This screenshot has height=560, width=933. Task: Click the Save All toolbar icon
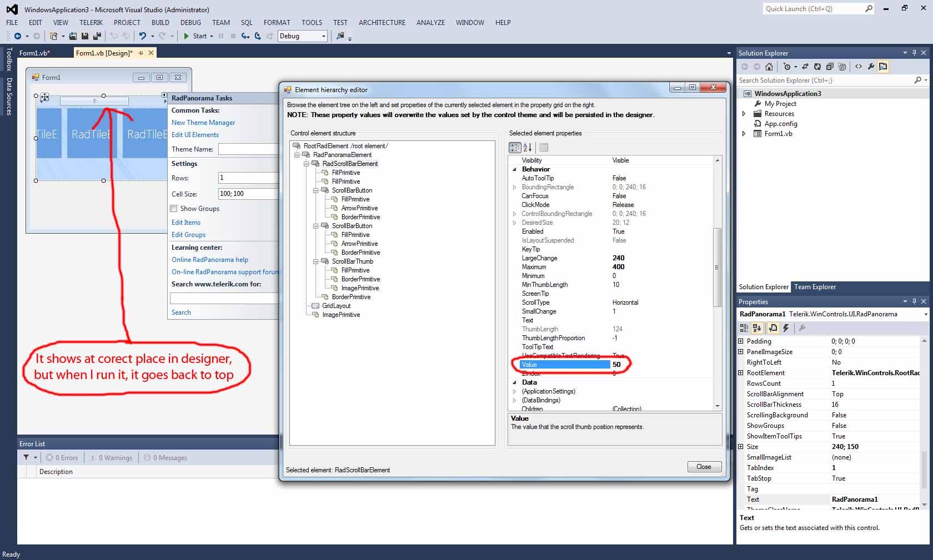[x=97, y=36]
